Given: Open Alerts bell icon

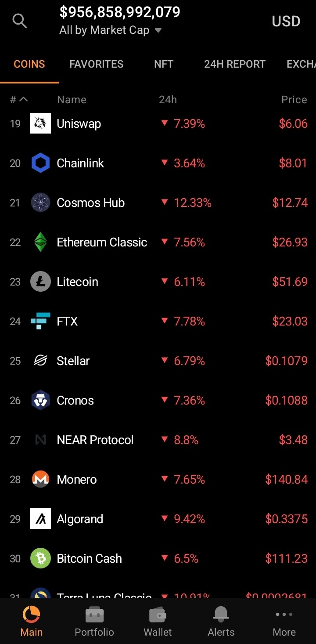Looking at the screenshot, I should pos(221,615).
